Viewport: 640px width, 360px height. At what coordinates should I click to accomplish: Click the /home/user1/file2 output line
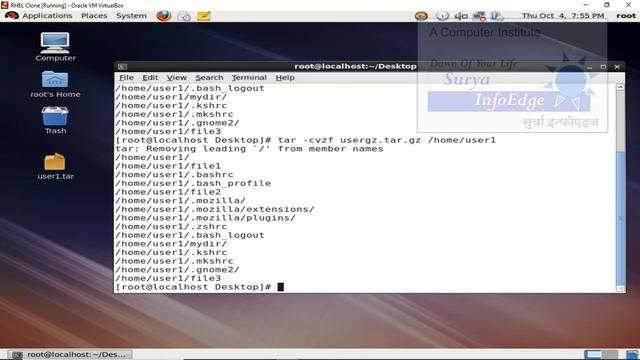168,192
